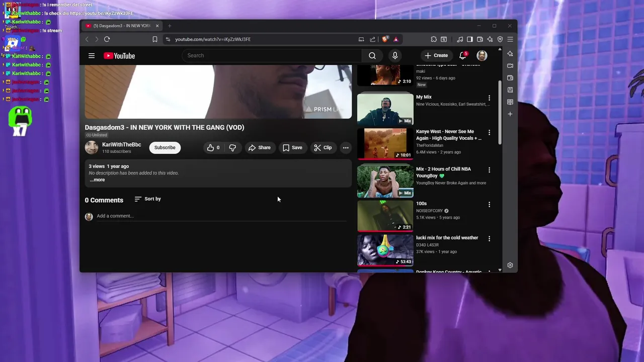The image size is (644, 362).
Task: Open Brave Wallet icon in top toolbar
Action: pos(480,39)
